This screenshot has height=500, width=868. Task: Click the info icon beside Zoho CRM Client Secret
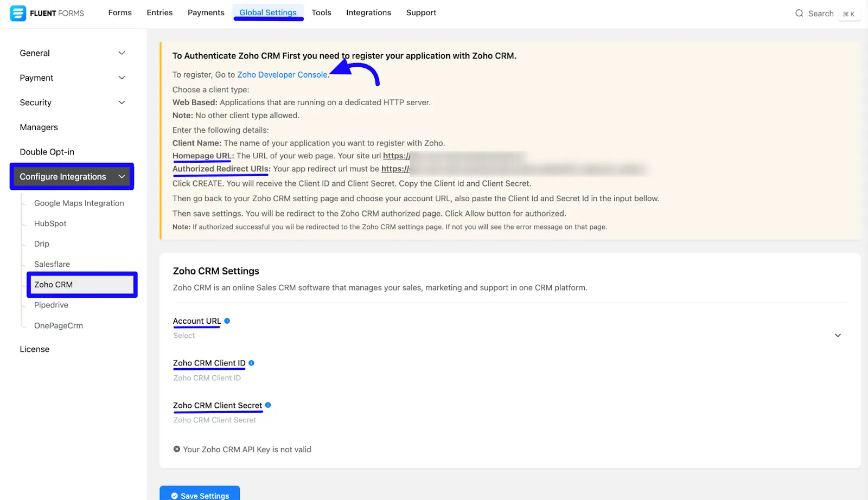(268, 405)
